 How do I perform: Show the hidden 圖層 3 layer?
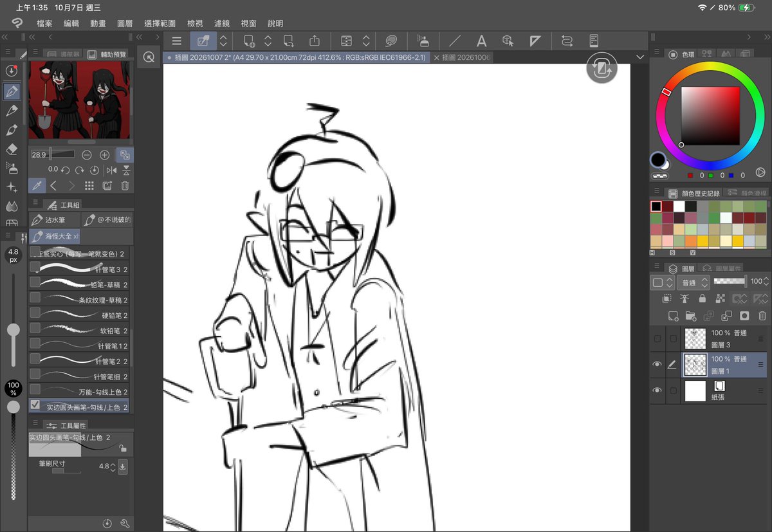657,338
